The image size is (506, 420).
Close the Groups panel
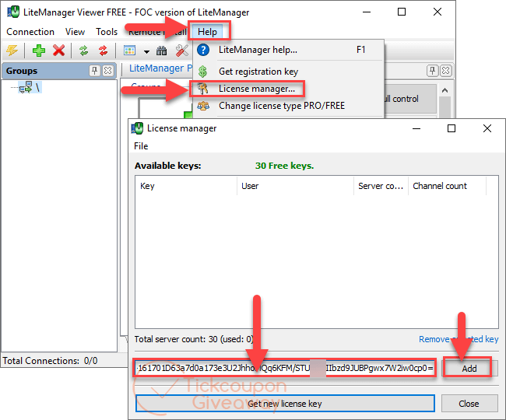107,70
